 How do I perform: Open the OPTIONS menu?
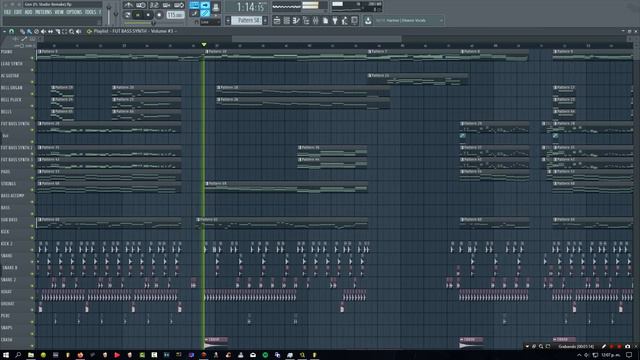pos(74,12)
